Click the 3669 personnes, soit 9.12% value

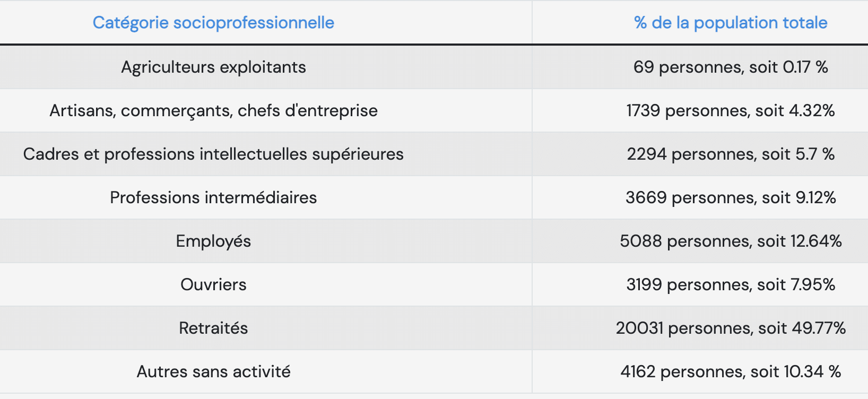[x=731, y=197]
